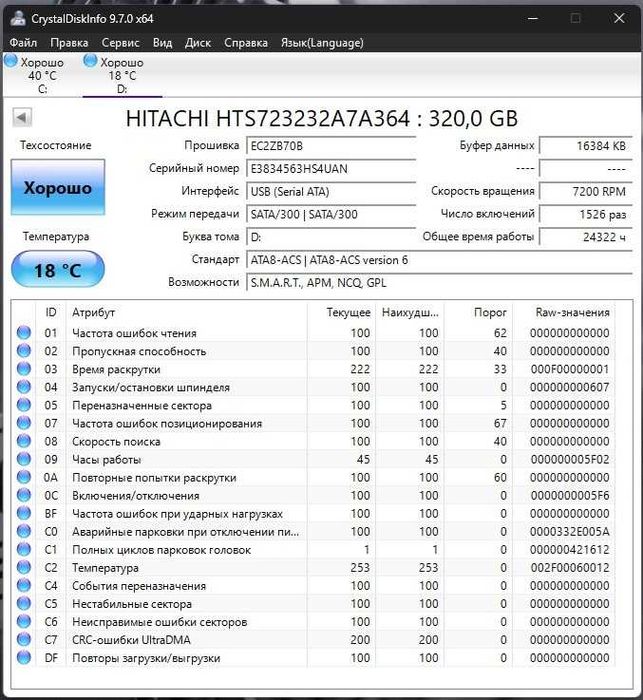Click status icon for Нестабильные сектора row

[x=24, y=604]
